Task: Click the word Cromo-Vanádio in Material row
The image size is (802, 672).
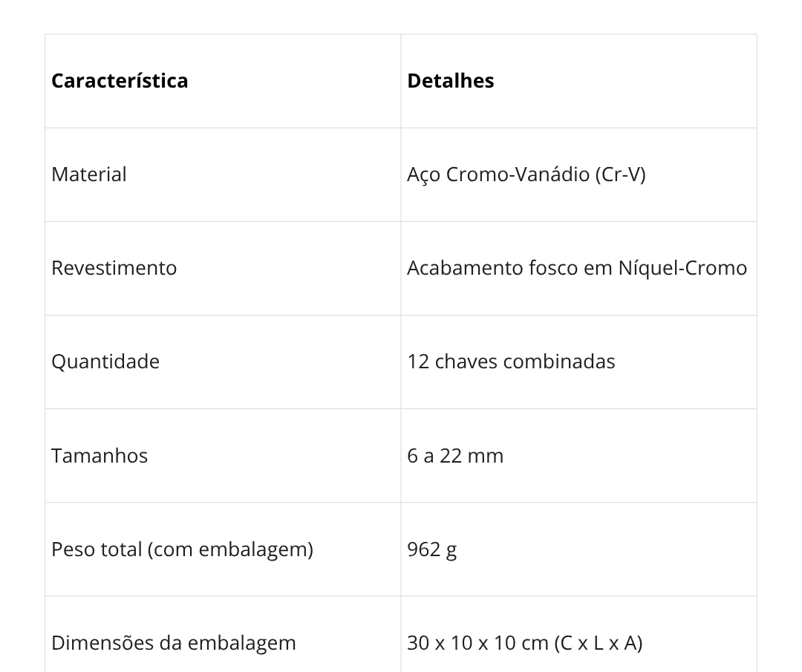Action: (518, 174)
